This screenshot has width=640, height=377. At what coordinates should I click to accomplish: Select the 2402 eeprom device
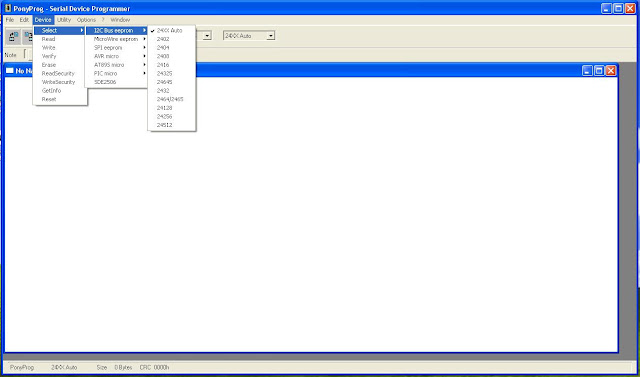pyautogui.click(x=172, y=39)
